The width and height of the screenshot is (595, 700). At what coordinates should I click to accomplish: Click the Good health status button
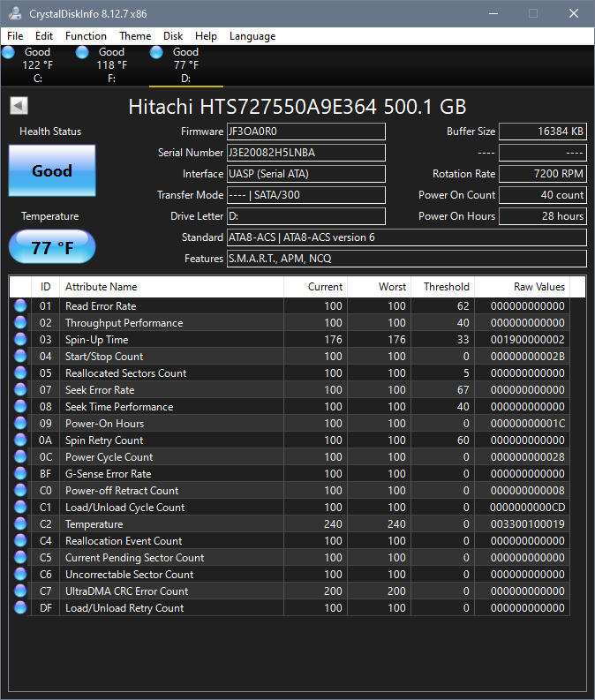click(x=51, y=171)
